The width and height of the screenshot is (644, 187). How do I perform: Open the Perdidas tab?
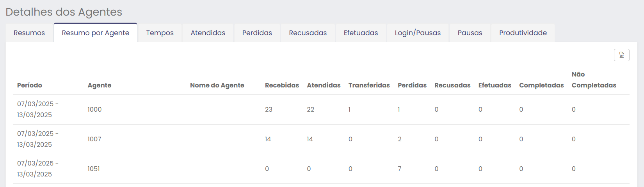257,33
